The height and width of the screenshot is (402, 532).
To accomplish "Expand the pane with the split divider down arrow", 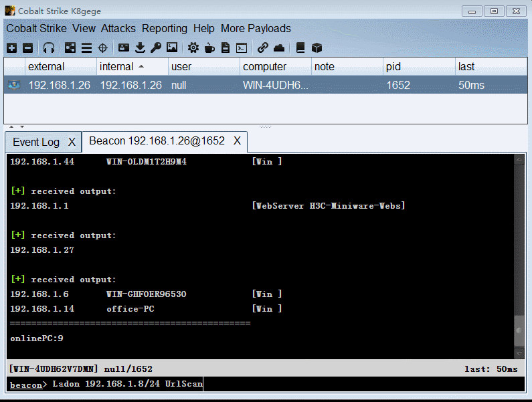I will click(22, 126).
